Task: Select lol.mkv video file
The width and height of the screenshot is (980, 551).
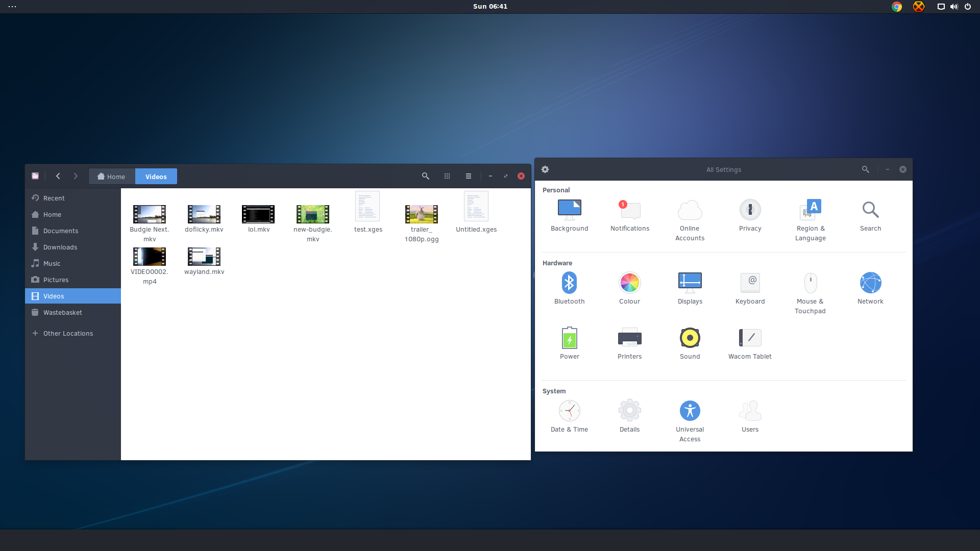Action: pyautogui.click(x=259, y=218)
